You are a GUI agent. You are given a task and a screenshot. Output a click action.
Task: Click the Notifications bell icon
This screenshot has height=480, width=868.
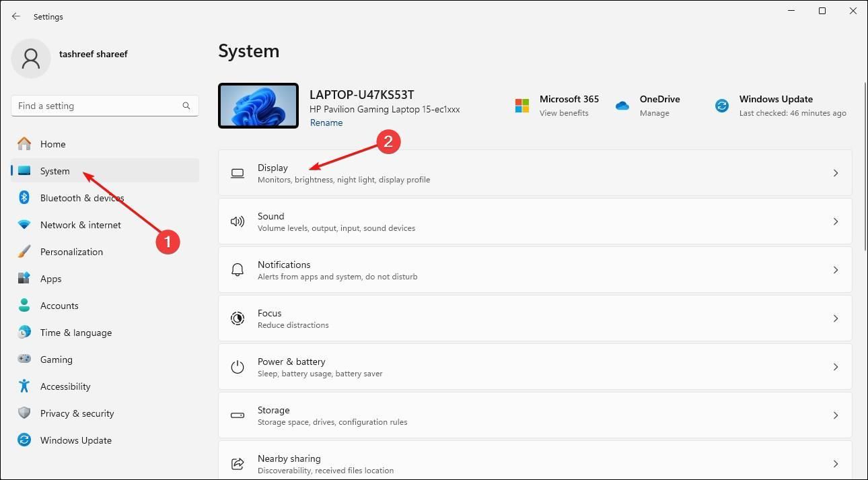click(238, 269)
